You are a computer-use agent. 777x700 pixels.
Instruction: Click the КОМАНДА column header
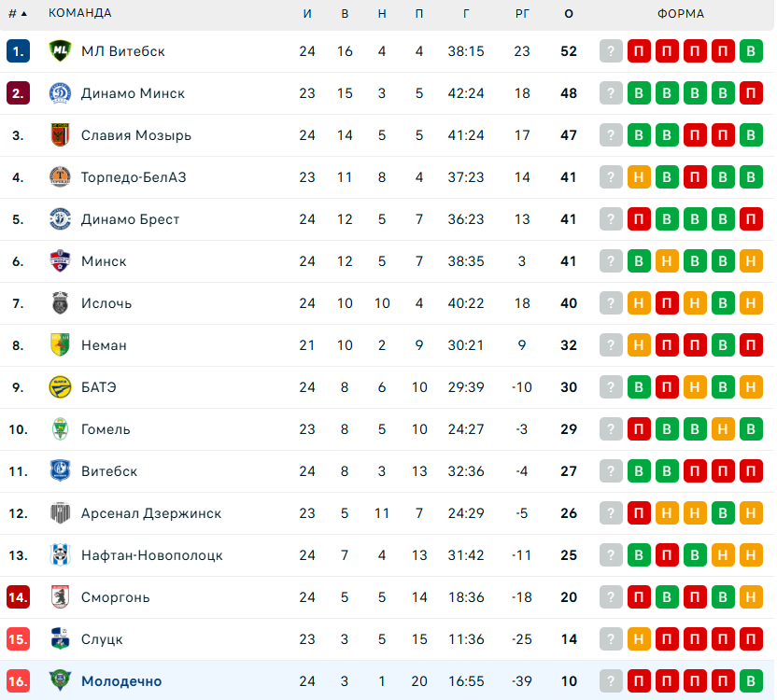click(80, 13)
